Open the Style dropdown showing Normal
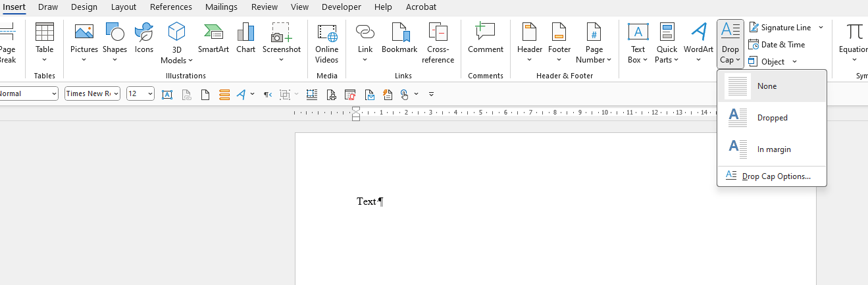Viewport: 868px width, 285px height. 28,93
